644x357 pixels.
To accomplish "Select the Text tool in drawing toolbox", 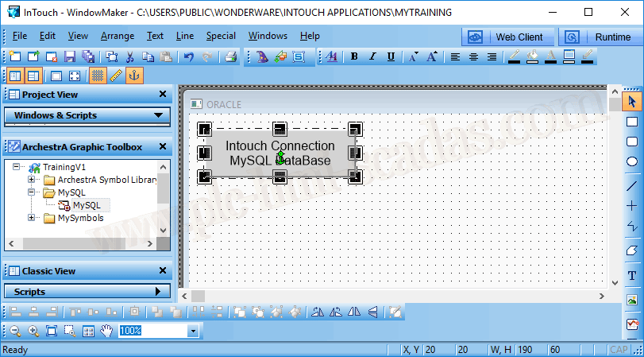I will tap(632, 275).
